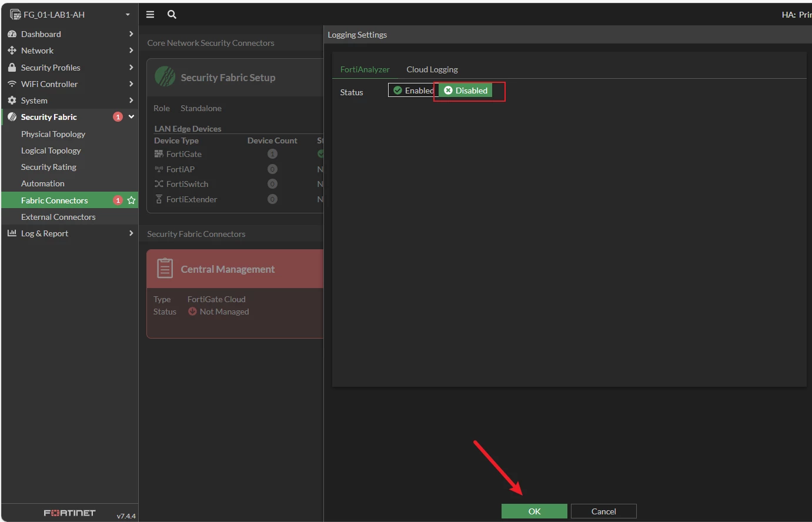This screenshot has height=522, width=812.
Task: Click the hamburger menu icon
Action: tap(150, 14)
